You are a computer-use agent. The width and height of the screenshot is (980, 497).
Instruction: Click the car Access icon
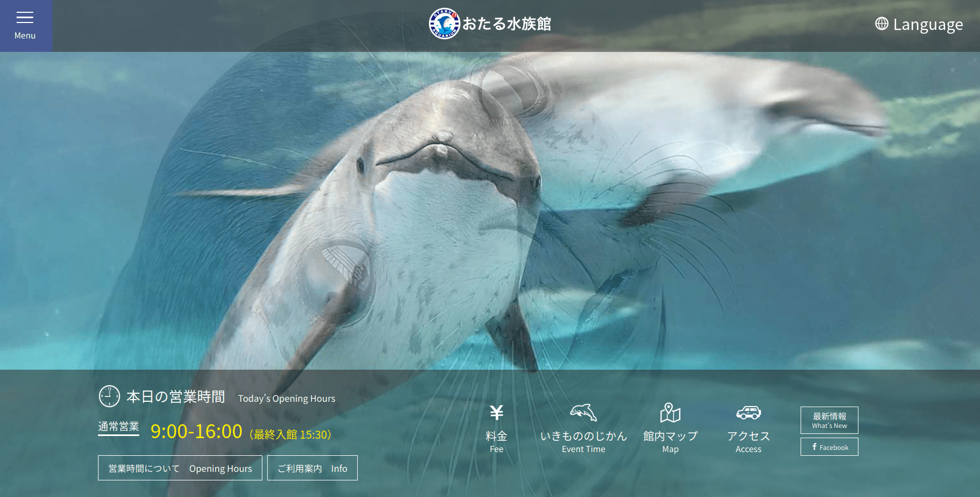coord(748,412)
